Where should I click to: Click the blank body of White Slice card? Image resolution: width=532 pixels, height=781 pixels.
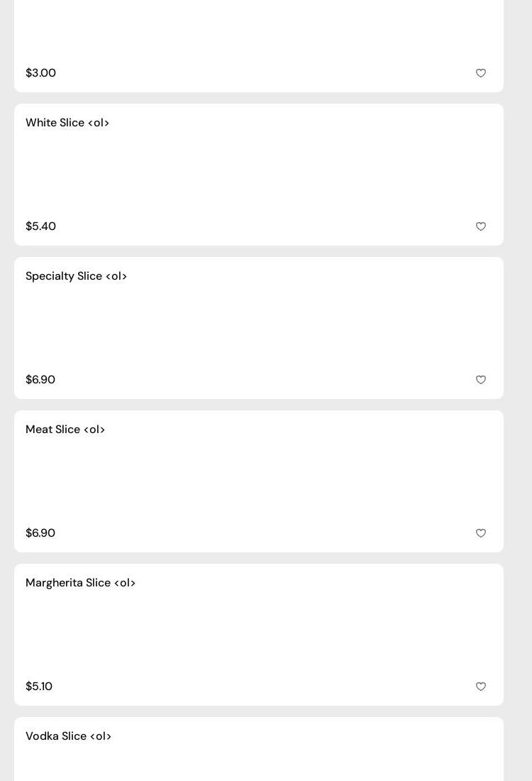(259, 175)
